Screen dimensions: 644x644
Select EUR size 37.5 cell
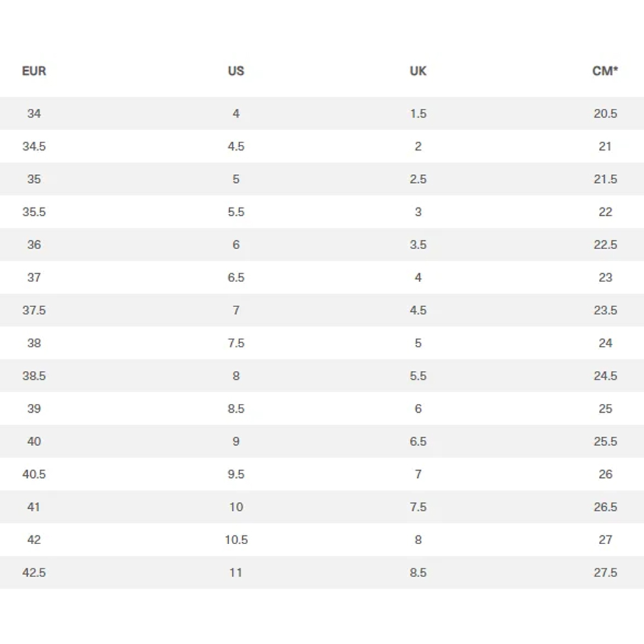(x=34, y=310)
